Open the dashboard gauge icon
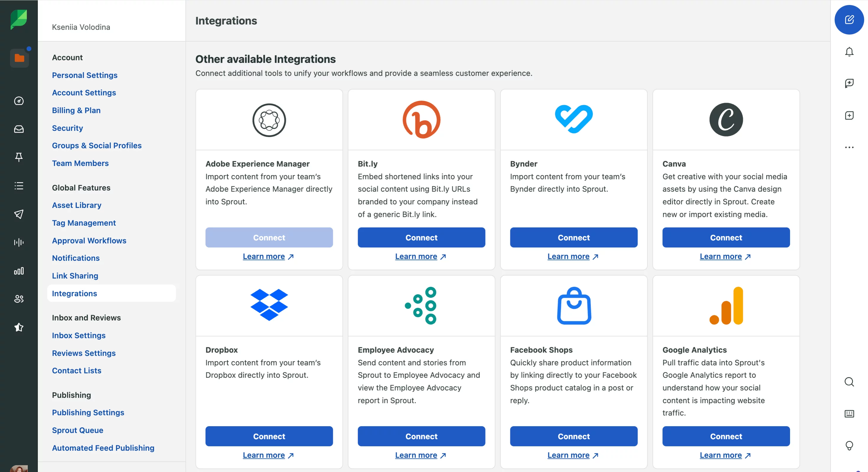 pyautogui.click(x=19, y=101)
